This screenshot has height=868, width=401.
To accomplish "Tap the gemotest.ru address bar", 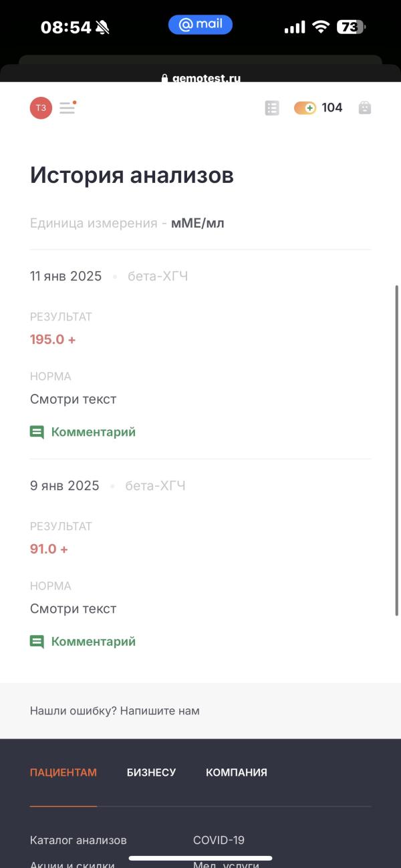I will (x=200, y=77).
